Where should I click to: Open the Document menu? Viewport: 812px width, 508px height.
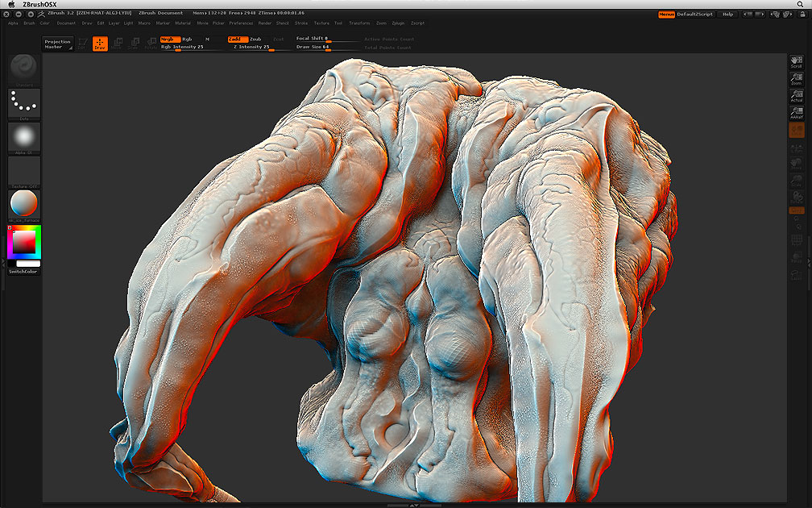pos(66,23)
